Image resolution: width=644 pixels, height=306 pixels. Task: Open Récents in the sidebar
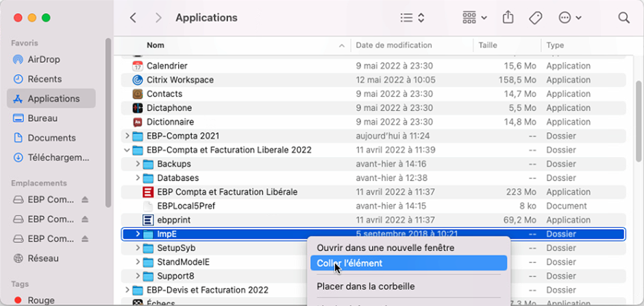coord(51,79)
